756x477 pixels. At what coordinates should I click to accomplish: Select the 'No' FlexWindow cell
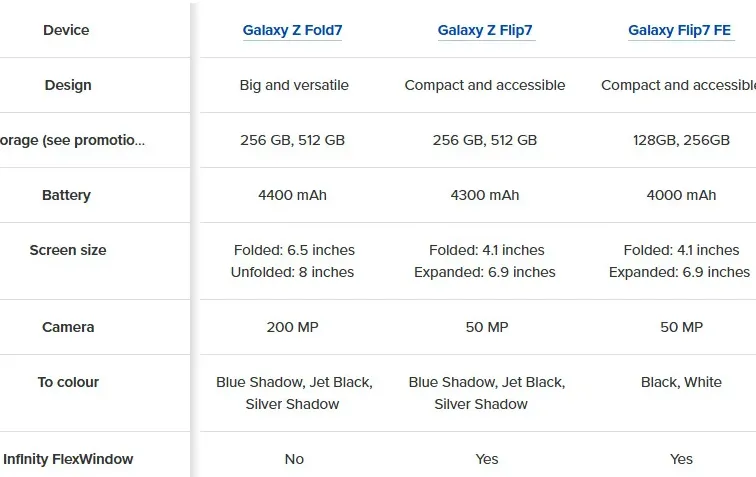(x=294, y=459)
